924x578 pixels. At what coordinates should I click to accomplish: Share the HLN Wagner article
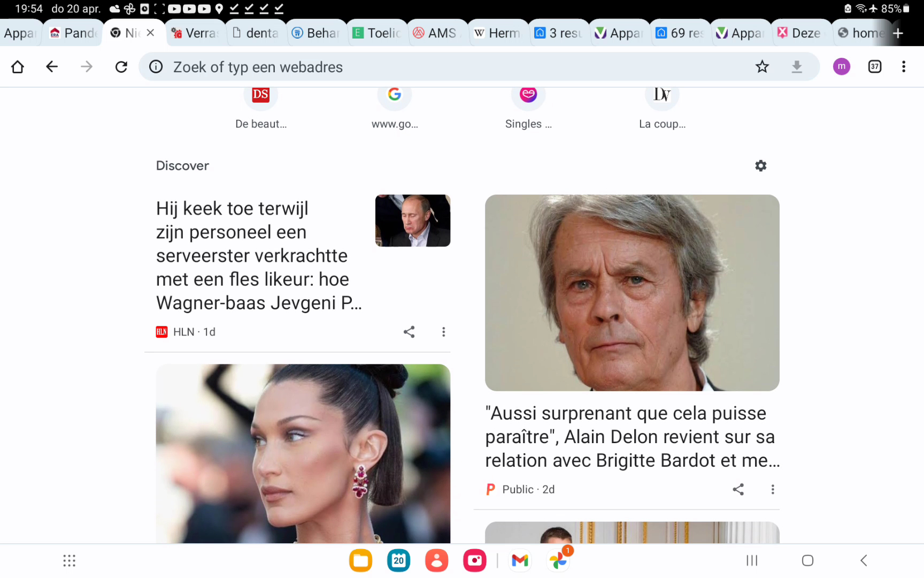point(409,332)
